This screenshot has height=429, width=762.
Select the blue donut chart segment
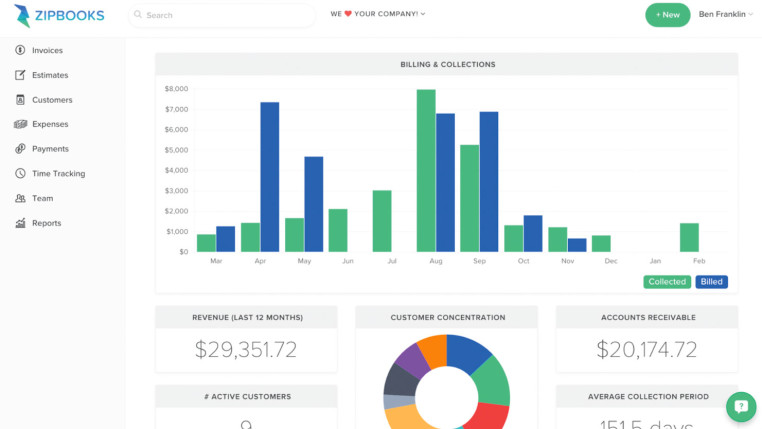pyautogui.click(x=470, y=350)
